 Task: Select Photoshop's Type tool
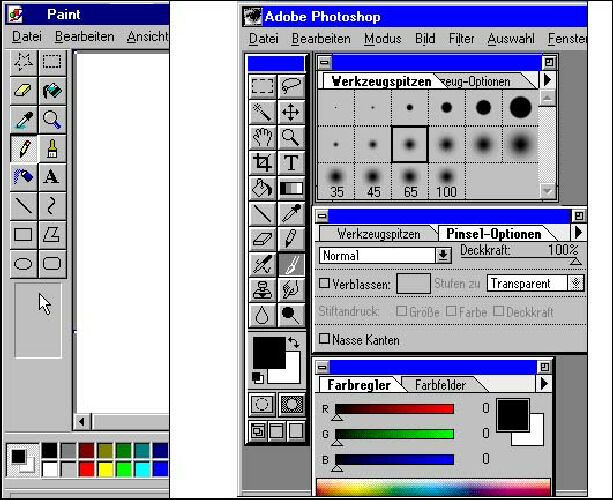pos(291,163)
